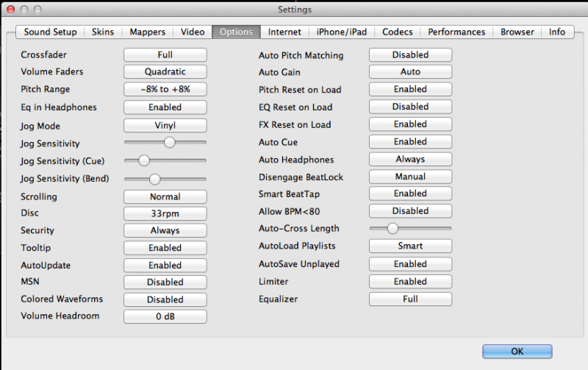Open the Skins tab
588x370 pixels.
tap(102, 32)
